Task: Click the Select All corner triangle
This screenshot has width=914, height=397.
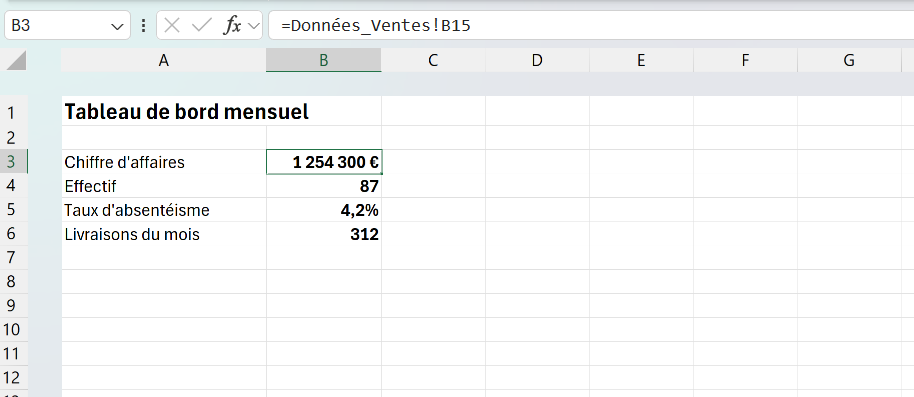Action: click(15, 60)
